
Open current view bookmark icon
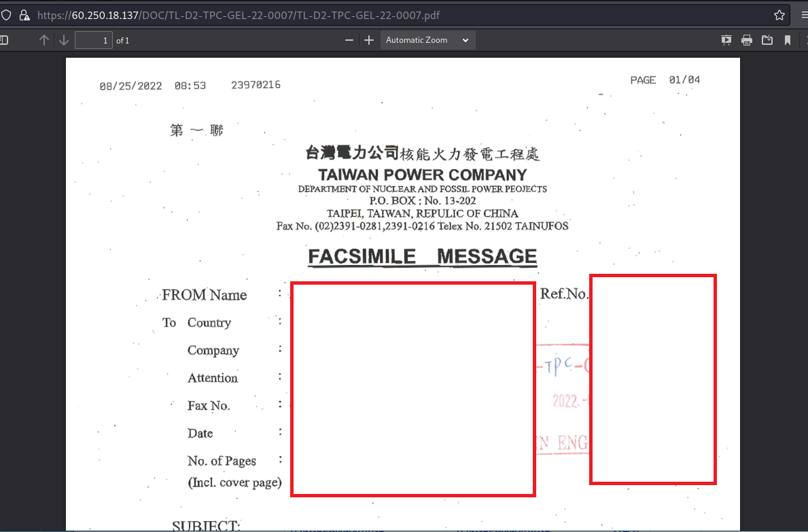[788, 40]
